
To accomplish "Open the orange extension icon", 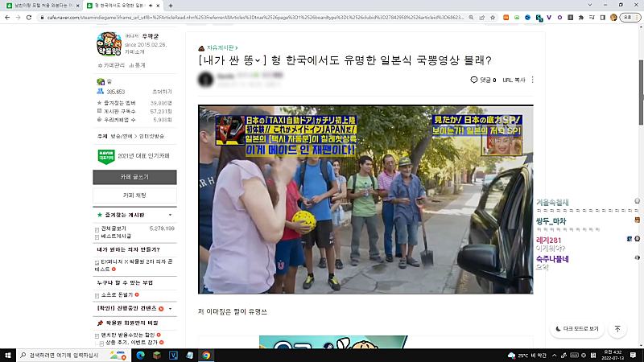I will (x=506, y=18).
